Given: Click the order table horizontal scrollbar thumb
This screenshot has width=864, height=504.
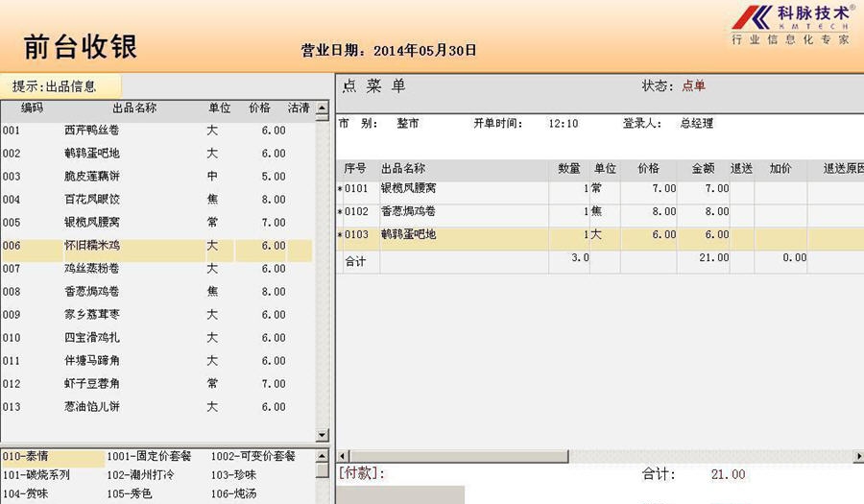Looking at the screenshot, I should (459, 456).
